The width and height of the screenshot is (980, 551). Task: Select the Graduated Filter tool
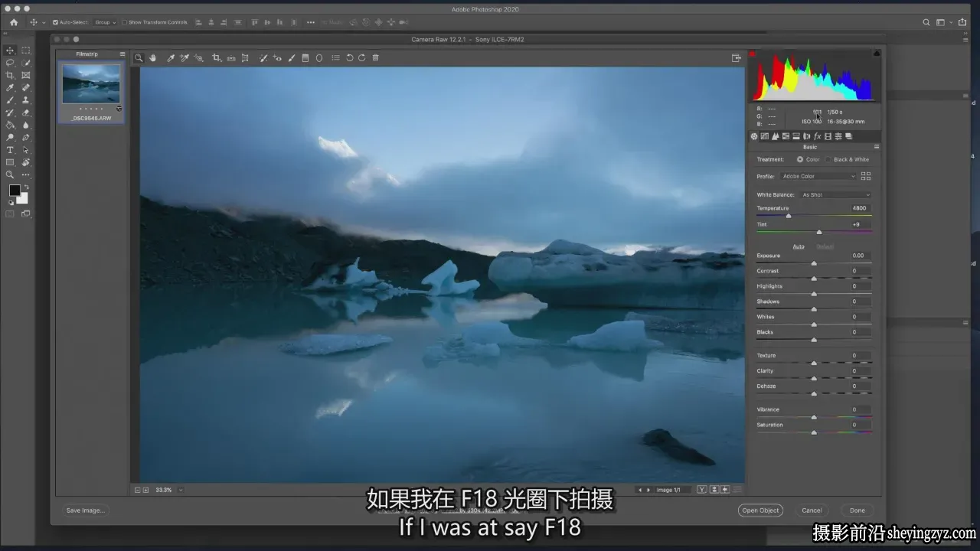click(305, 58)
